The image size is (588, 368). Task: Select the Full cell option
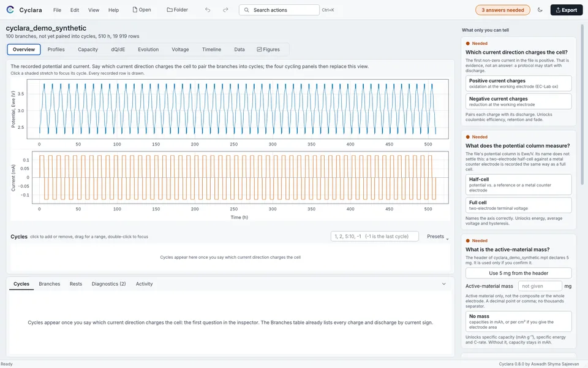518,205
